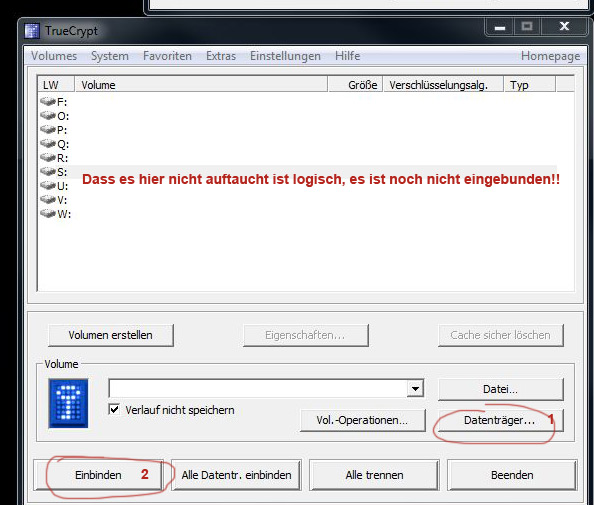
Task: Click the blue TrueCrypt volume logo
Action: [x=68, y=403]
